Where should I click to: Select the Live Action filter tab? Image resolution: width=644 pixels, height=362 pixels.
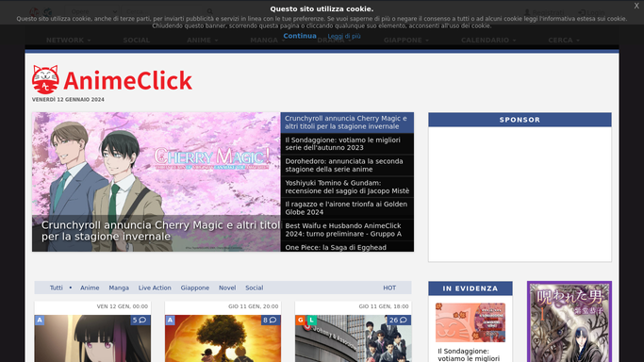click(x=155, y=288)
